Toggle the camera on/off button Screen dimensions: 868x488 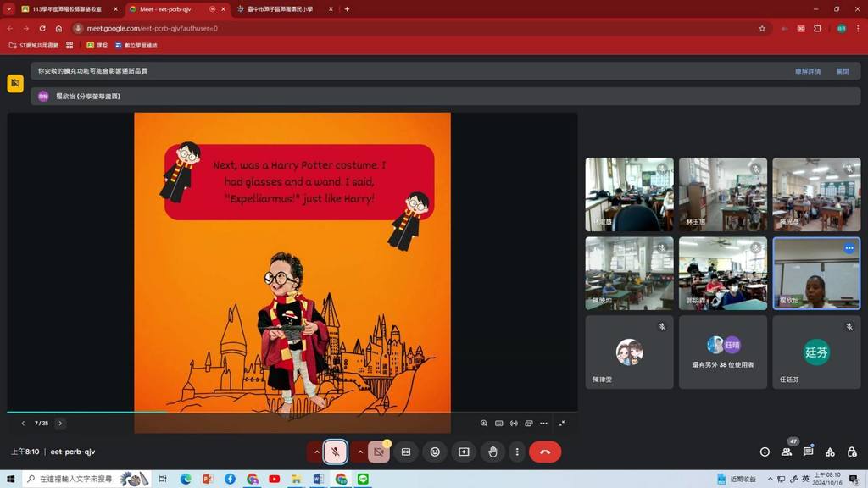coord(379,452)
